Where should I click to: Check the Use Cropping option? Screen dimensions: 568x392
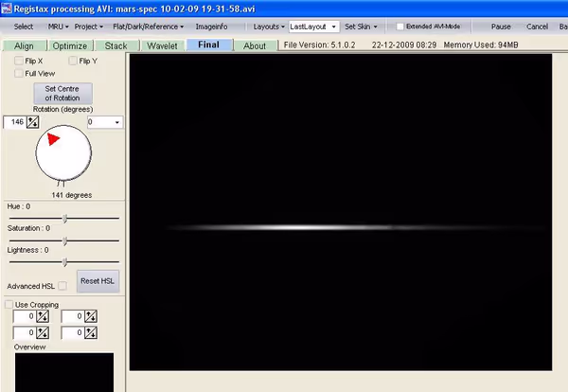pyautogui.click(x=9, y=305)
